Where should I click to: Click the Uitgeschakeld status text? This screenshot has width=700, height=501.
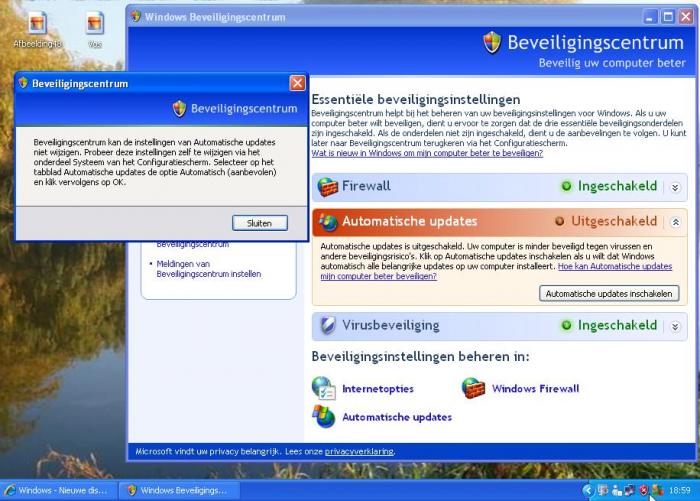[x=614, y=221]
